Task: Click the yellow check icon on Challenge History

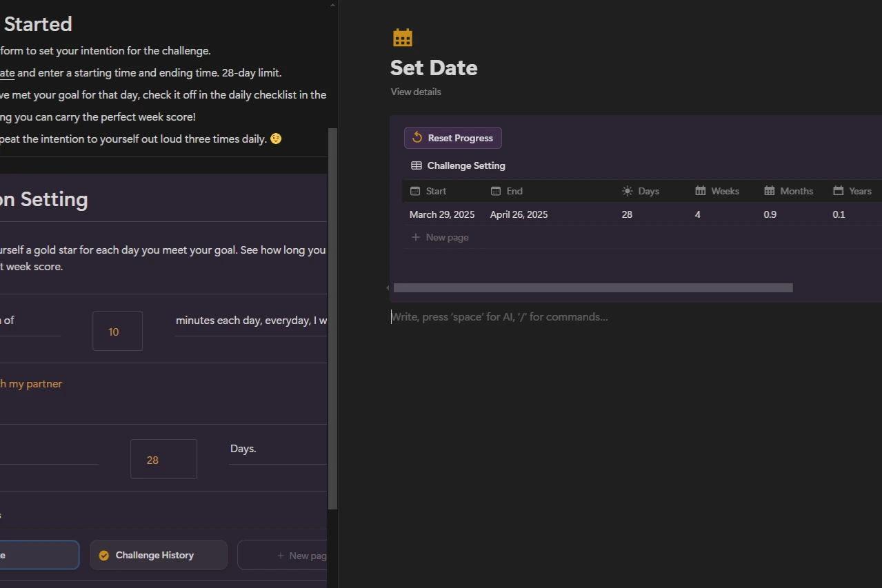Action: (x=104, y=554)
